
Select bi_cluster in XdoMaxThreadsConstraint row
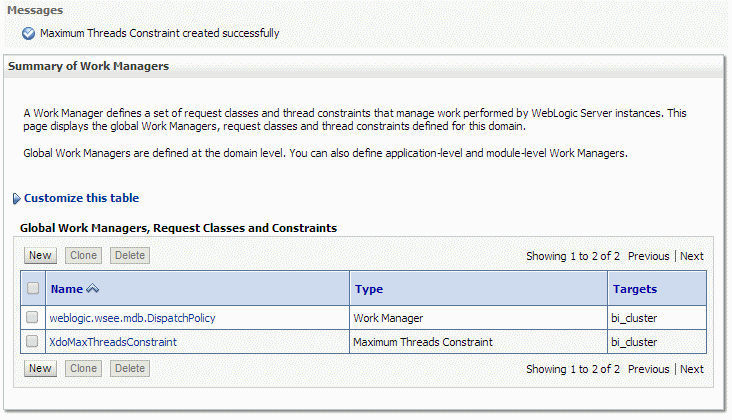pos(634,342)
